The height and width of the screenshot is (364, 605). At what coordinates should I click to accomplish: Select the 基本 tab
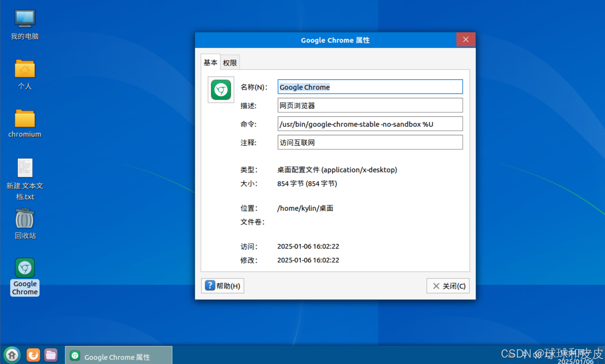(x=210, y=62)
